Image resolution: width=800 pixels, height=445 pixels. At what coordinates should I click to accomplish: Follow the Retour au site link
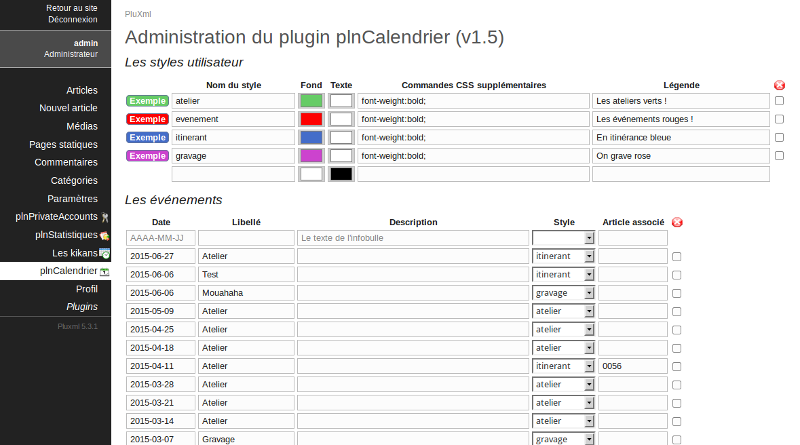click(72, 7)
